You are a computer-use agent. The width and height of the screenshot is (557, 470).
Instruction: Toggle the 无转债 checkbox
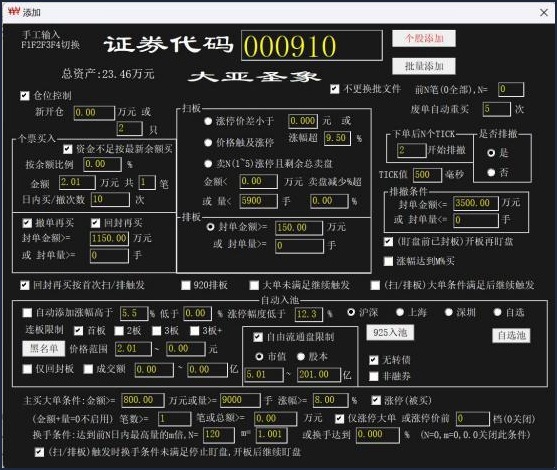coord(373,360)
